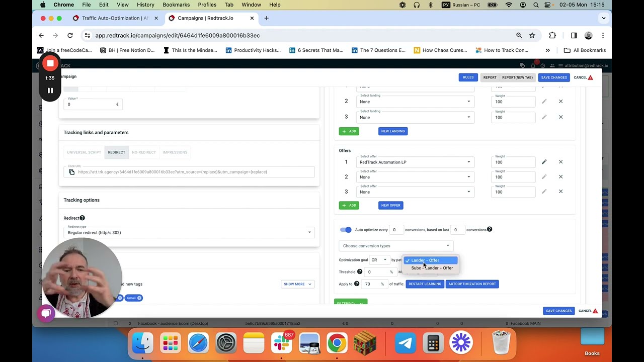Switch to REDIRECT tab
The height and width of the screenshot is (362, 644).
click(x=116, y=152)
